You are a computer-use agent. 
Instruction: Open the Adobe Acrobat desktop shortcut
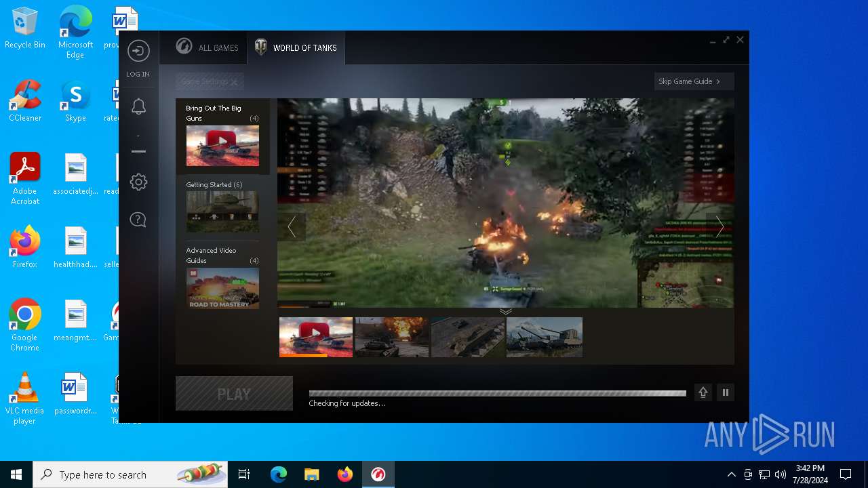point(25,179)
